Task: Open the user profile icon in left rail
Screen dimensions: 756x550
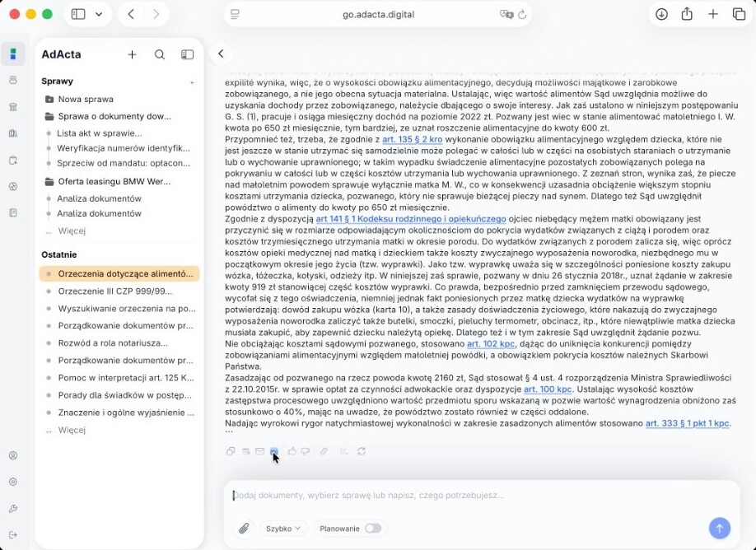Action: (13, 455)
